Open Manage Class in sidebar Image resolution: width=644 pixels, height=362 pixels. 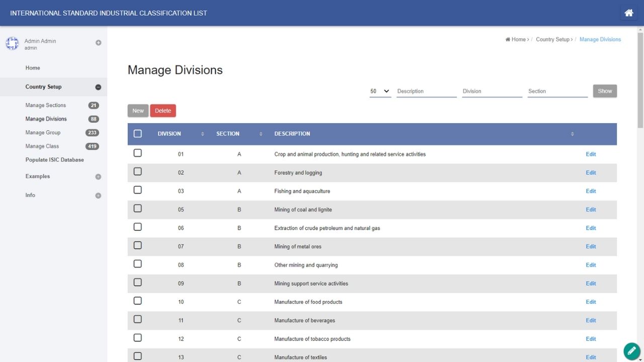tap(42, 146)
